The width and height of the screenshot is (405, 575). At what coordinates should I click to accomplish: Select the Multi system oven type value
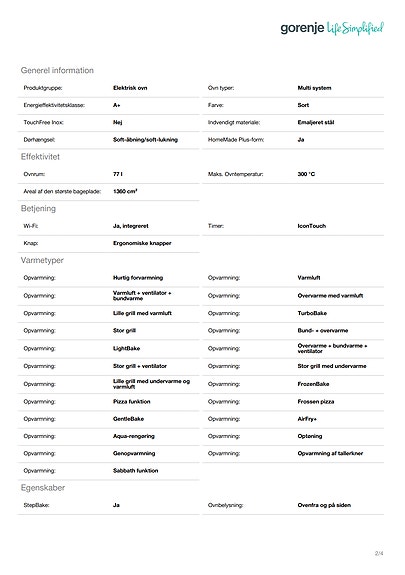tap(314, 88)
